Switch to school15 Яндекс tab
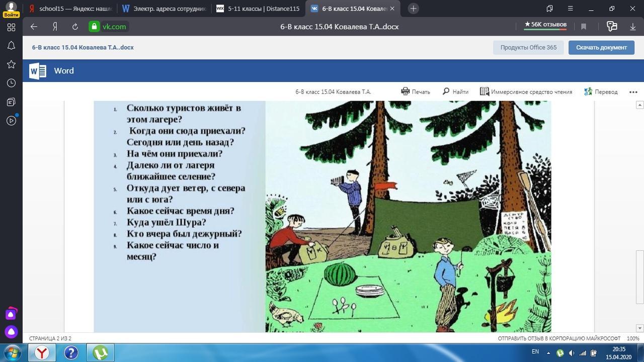The height and width of the screenshot is (362, 644). click(70, 9)
